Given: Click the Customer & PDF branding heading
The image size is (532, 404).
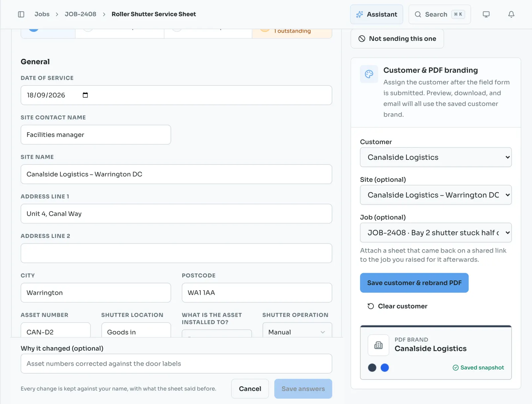Looking at the screenshot, I should [x=431, y=70].
